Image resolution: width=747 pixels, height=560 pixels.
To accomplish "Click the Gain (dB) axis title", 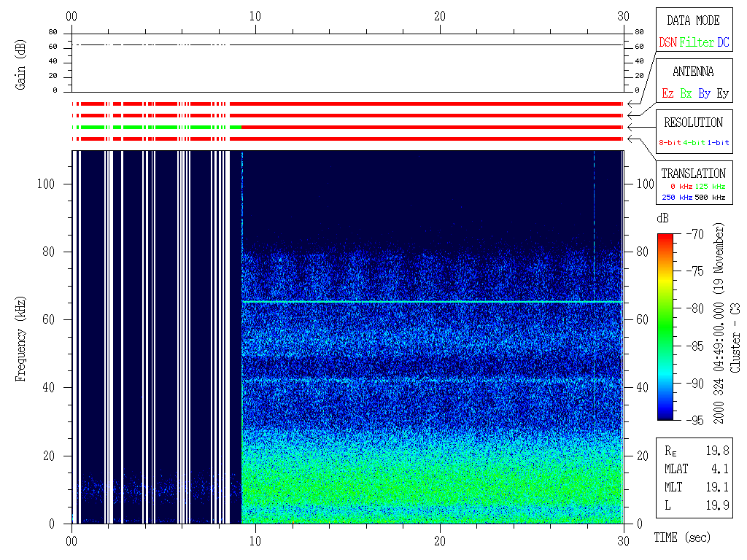I will [x=21, y=63].
